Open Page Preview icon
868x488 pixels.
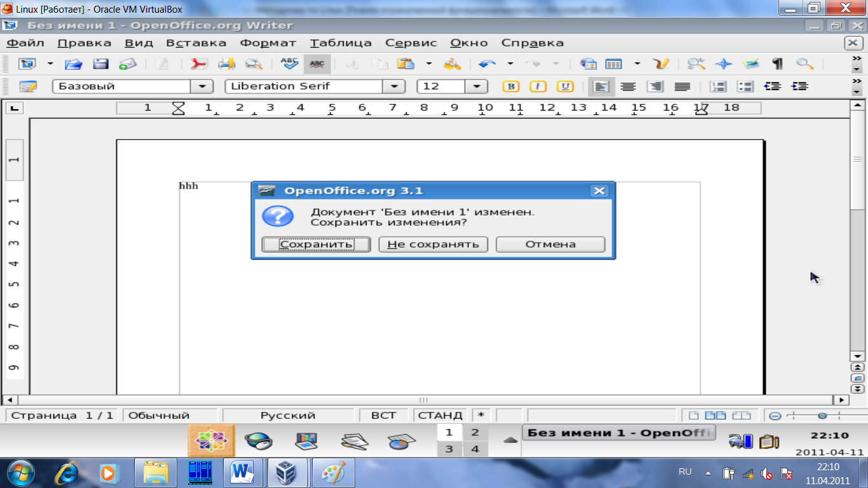(x=254, y=64)
